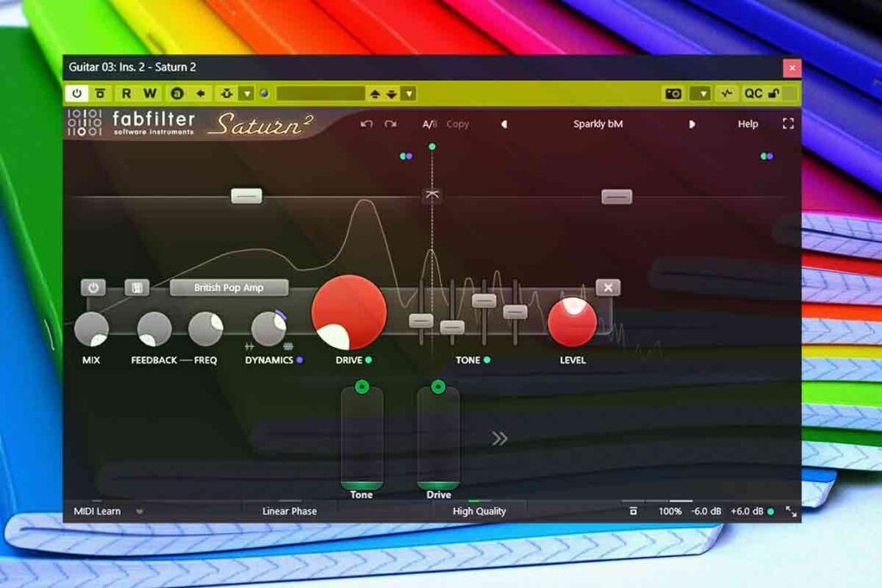Click the redo arrow icon
This screenshot has width=882, height=588.
click(390, 124)
